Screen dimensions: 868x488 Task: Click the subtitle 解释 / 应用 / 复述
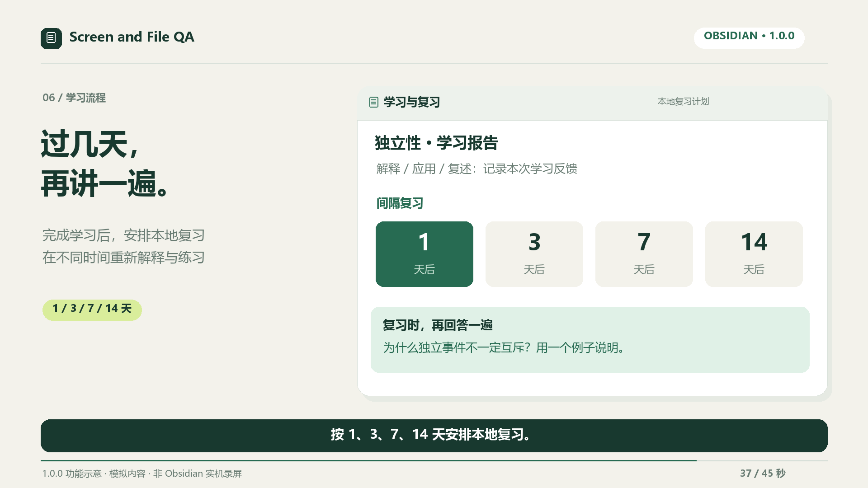[476, 169]
